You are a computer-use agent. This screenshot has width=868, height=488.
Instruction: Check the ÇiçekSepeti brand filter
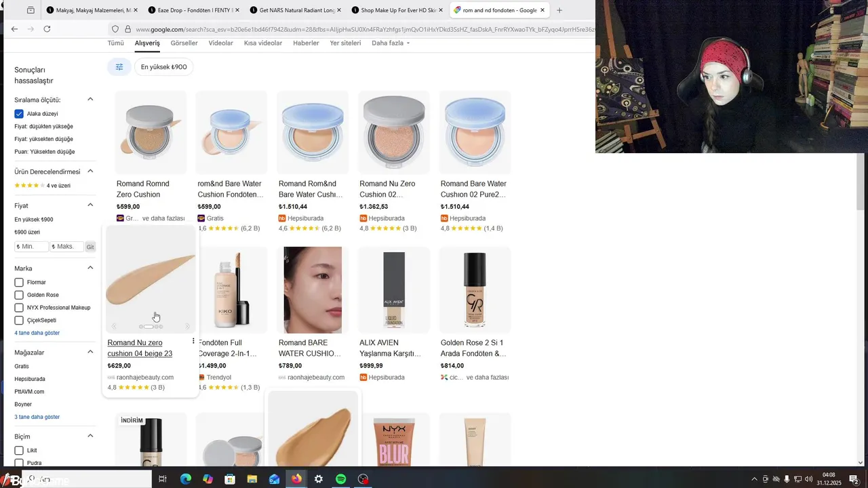tap(19, 320)
